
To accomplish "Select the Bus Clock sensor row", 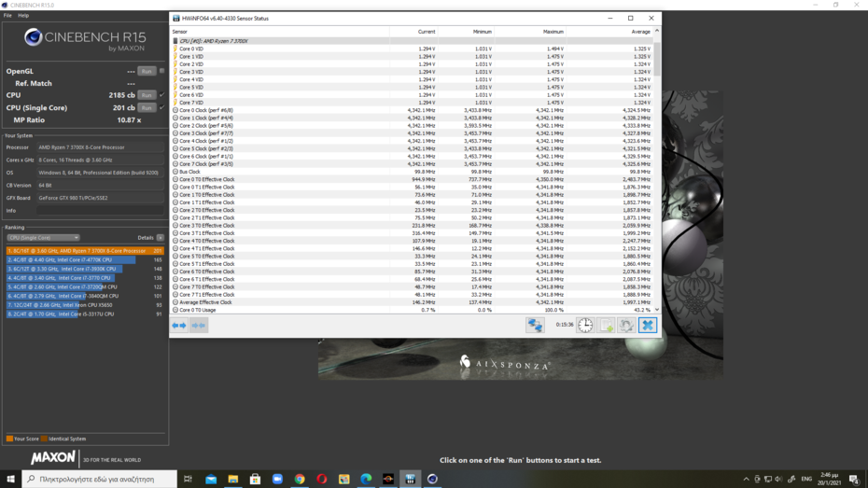I will pyautogui.click(x=413, y=172).
